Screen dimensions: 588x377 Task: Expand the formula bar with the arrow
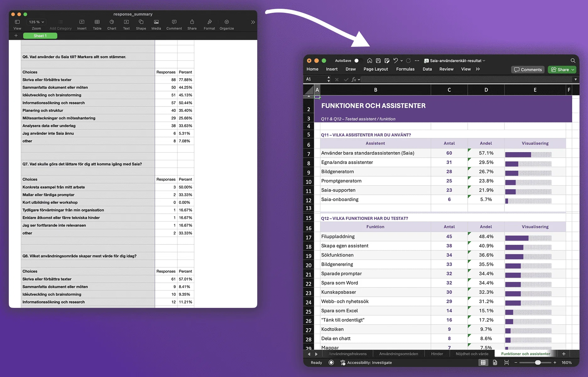[575, 79]
